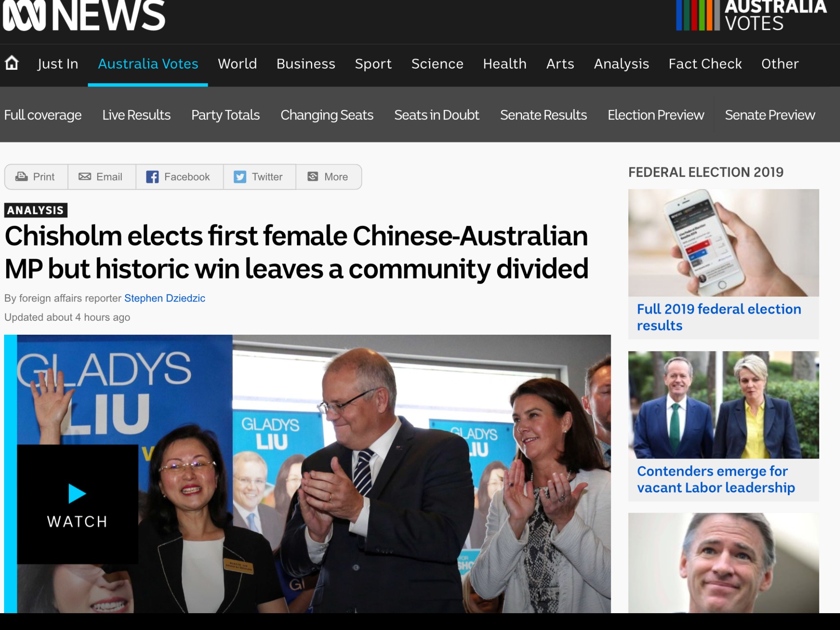Open the Just In section
Image resolution: width=840 pixels, height=630 pixels.
point(58,64)
